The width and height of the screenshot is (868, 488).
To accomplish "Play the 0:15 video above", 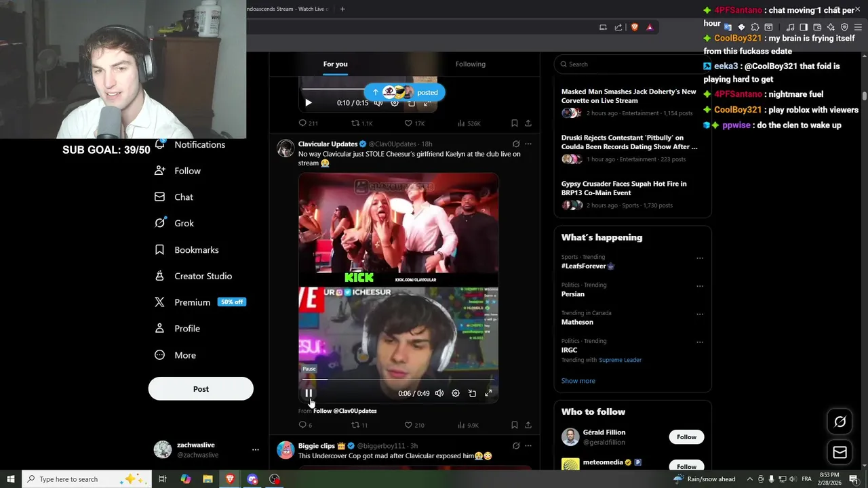I will click(309, 103).
